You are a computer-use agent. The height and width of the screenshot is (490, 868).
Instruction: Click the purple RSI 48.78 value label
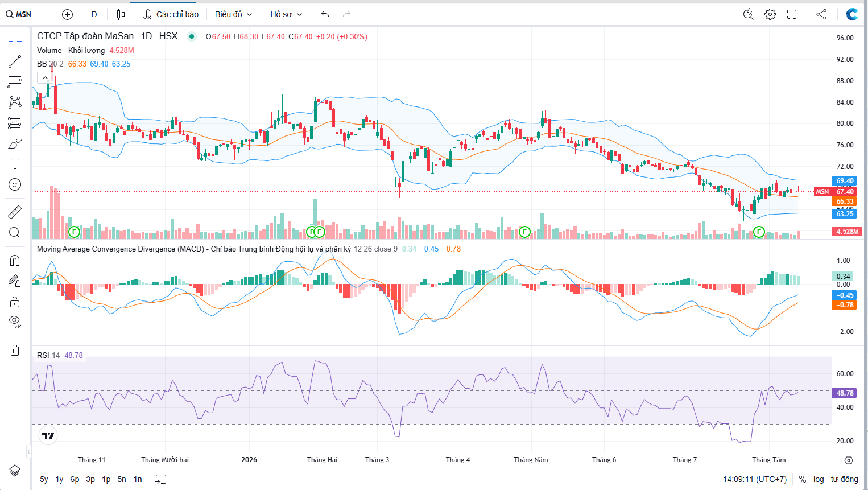tap(845, 393)
